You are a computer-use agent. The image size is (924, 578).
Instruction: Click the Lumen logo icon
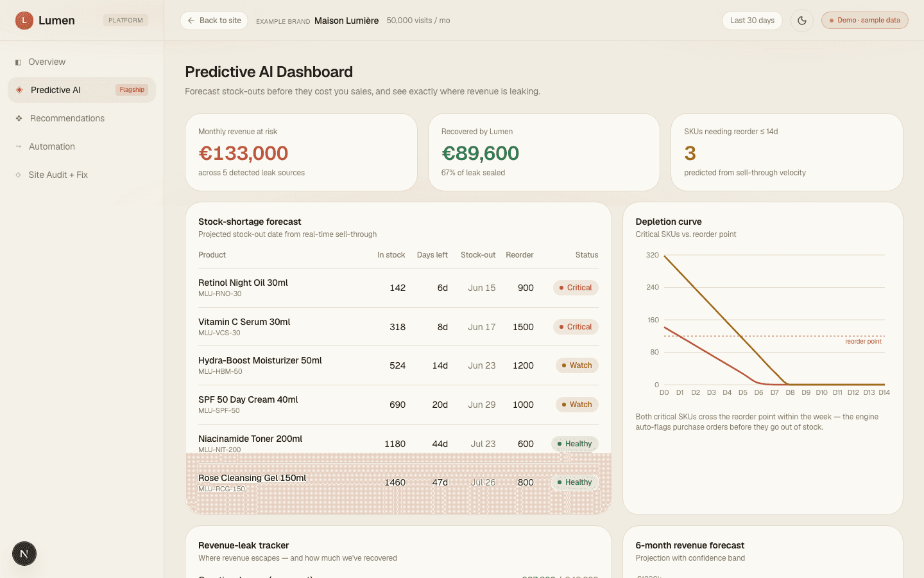pyautogui.click(x=24, y=21)
